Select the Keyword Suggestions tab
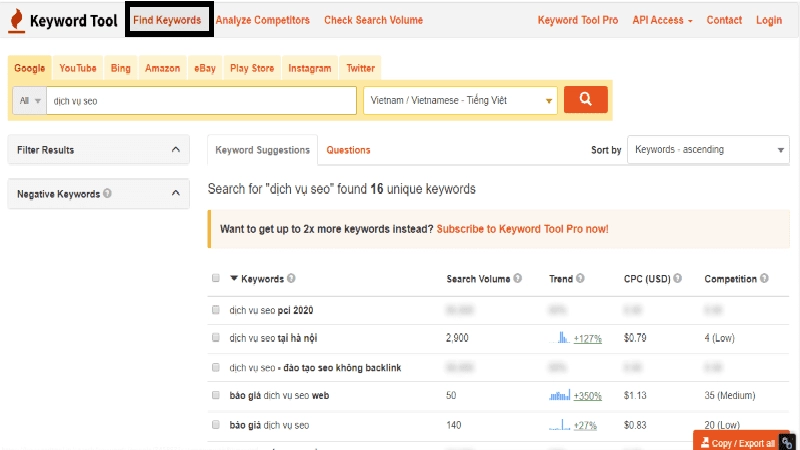This screenshot has height=450, width=800. pos(262,150)
